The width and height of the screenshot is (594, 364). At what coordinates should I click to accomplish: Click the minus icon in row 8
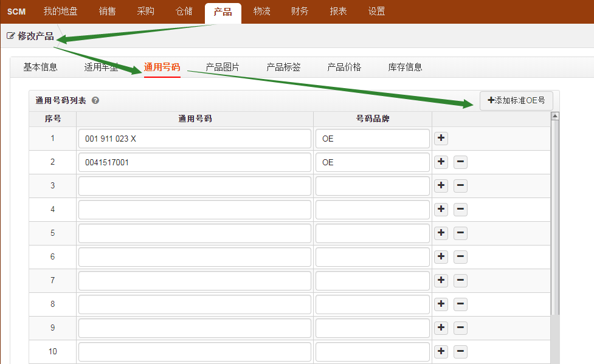click(460, 304)
